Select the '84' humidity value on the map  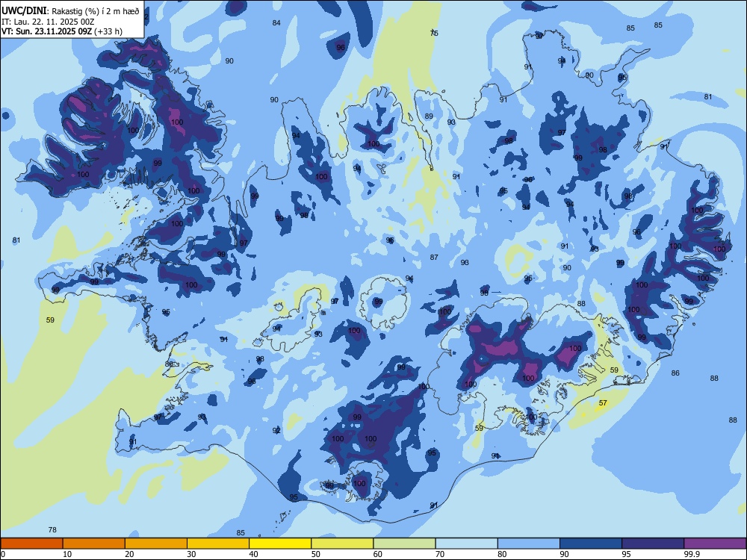click(276, 23)
